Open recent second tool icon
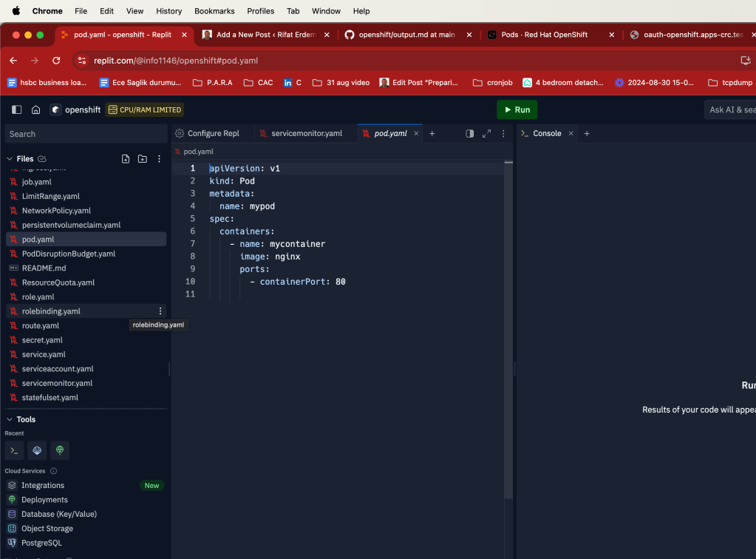756x559 pixels. (x=37, y=450)
